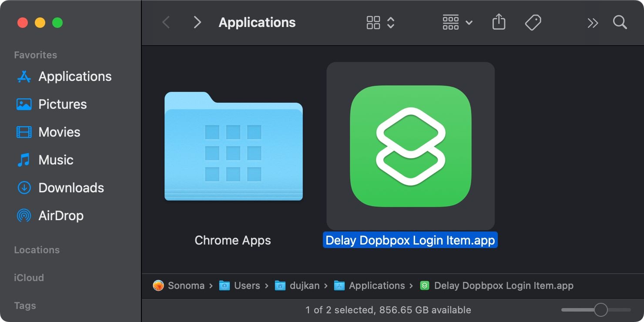This screenshot has height=322, width=644.
Task: Select AirDrop in the sidebar
Action: coord(60,215)
